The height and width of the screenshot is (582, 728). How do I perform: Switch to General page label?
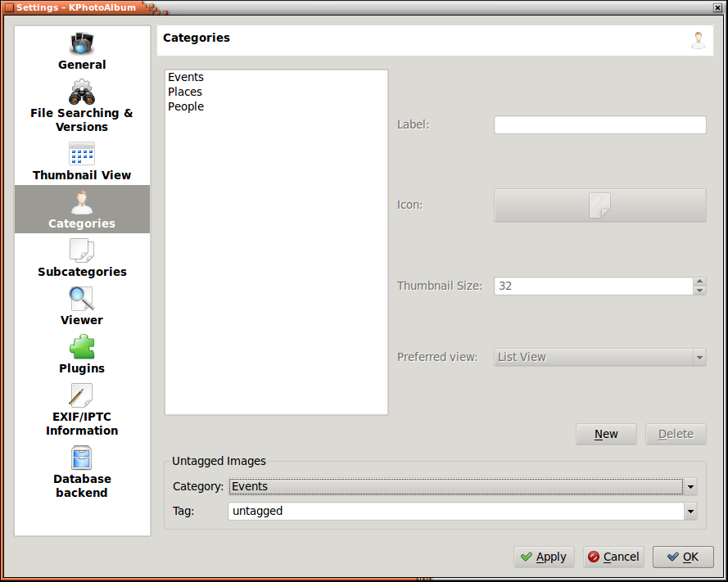pos(82,65)
